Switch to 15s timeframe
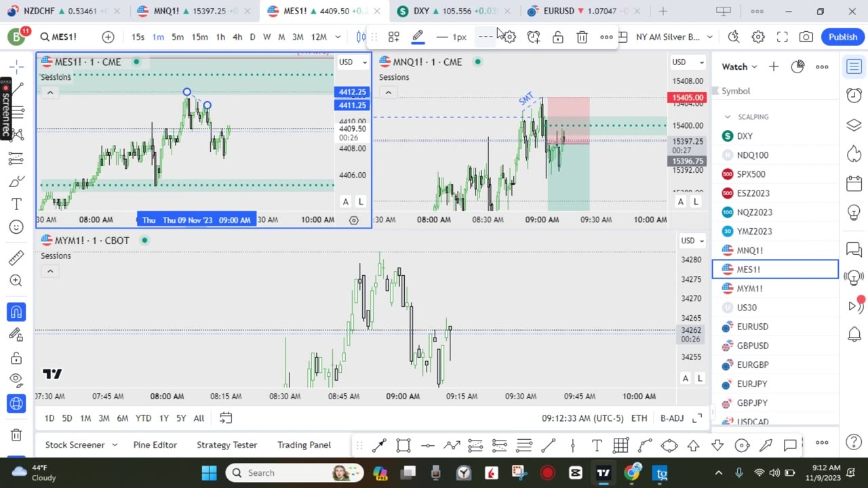 [138, 37]
